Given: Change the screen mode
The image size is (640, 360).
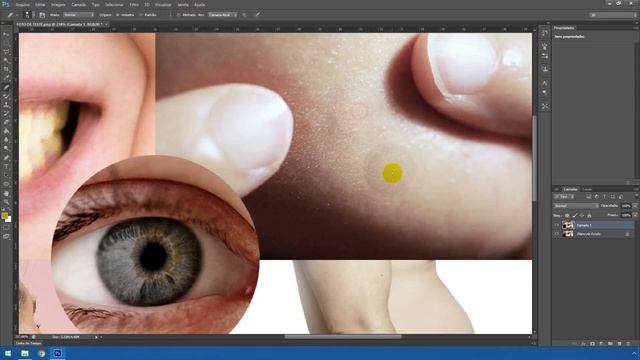Looking at the screenshot, I should coord(6,236).
